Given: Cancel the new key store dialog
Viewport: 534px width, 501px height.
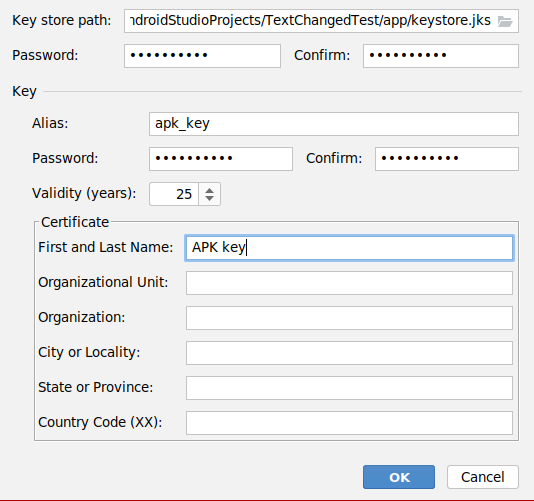Looking at the screenshot, I should 483,477.
